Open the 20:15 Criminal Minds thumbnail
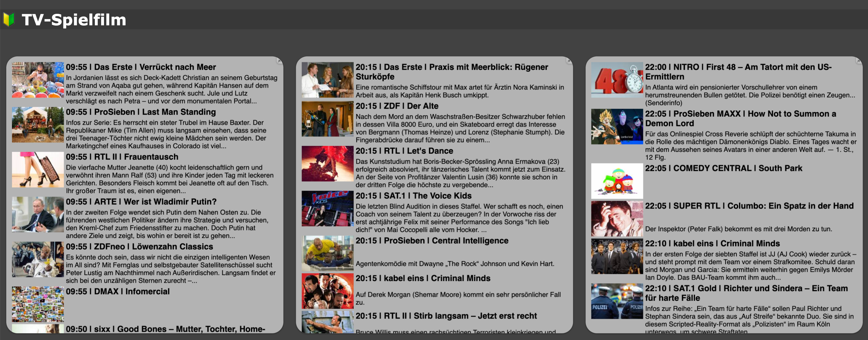Image resolution: width=868 pixels, height=340 pixels. (x=327, y=291)
